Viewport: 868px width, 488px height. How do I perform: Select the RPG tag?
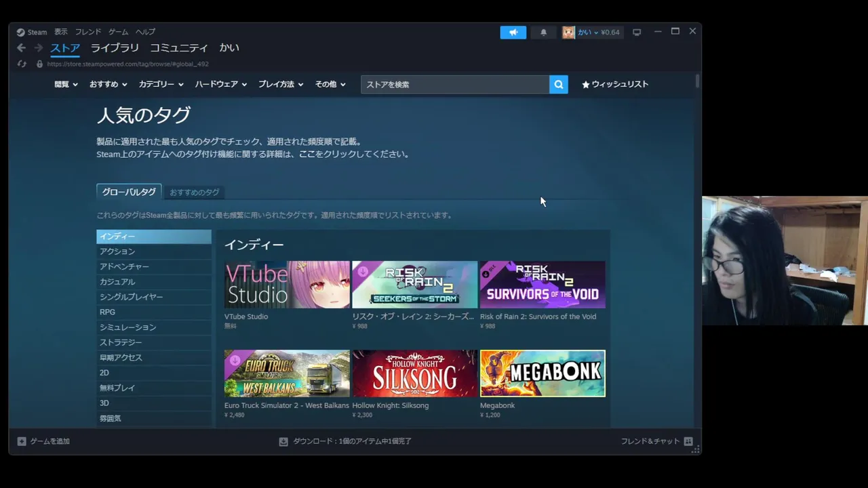click(x=154, y=312)
